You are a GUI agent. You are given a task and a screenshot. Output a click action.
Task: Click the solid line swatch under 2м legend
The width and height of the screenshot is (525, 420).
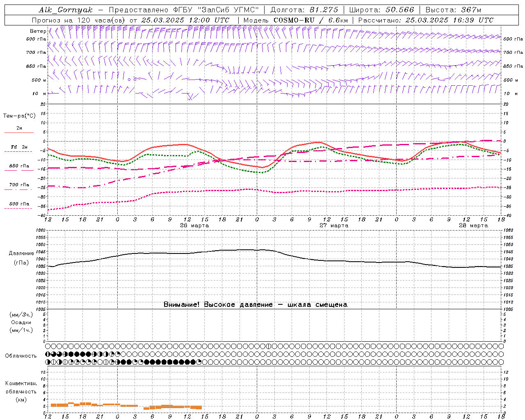(x=19, y=133)
